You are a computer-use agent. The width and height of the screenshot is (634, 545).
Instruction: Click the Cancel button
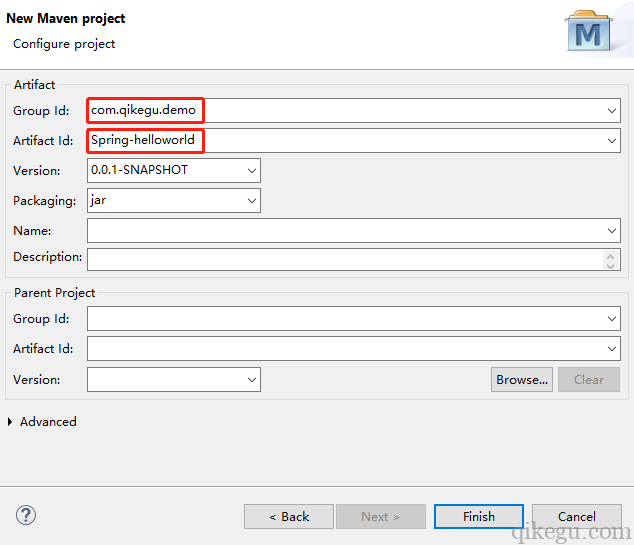pyautogui.click(x=577, y=516)
